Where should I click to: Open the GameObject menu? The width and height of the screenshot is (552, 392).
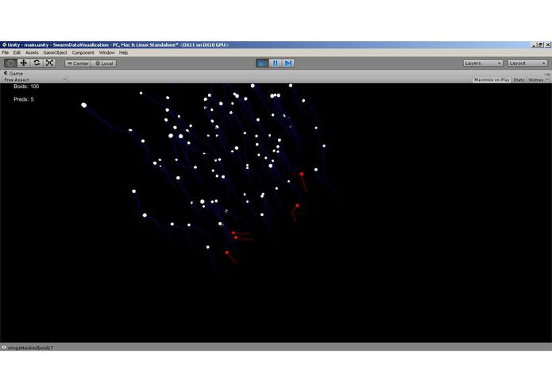pos(56,52)
